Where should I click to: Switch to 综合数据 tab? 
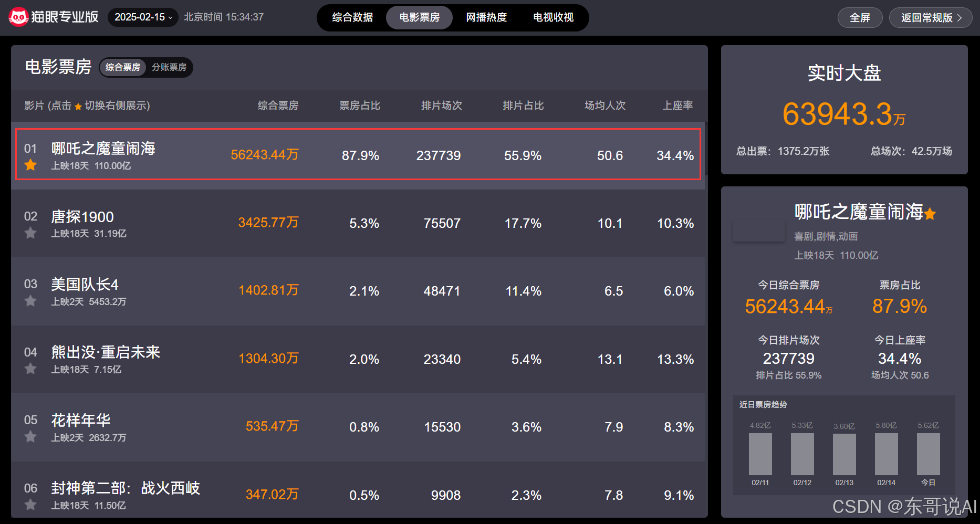pyautogui.click(x=352, y=17)
